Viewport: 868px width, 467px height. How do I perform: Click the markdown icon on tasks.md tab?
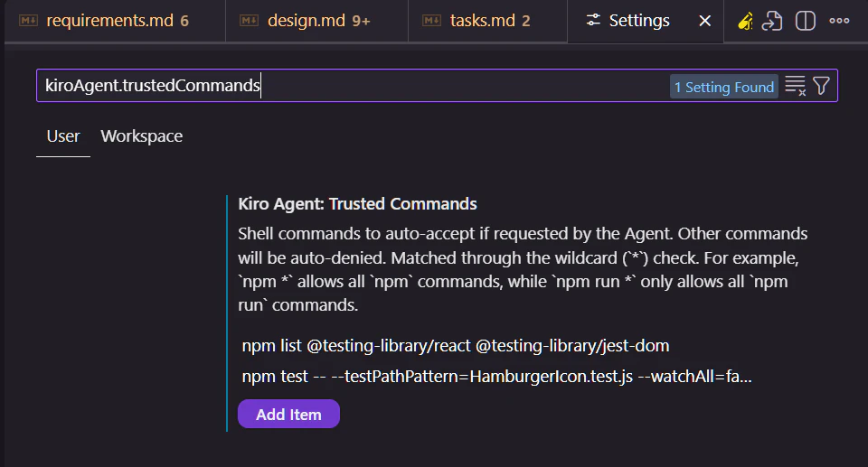point(431,21)
